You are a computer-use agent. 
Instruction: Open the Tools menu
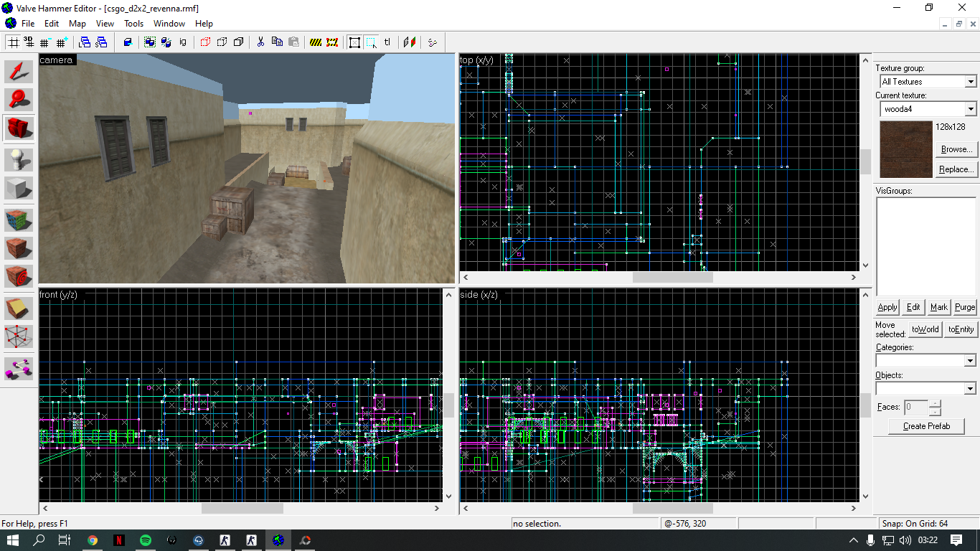[133, 24]
